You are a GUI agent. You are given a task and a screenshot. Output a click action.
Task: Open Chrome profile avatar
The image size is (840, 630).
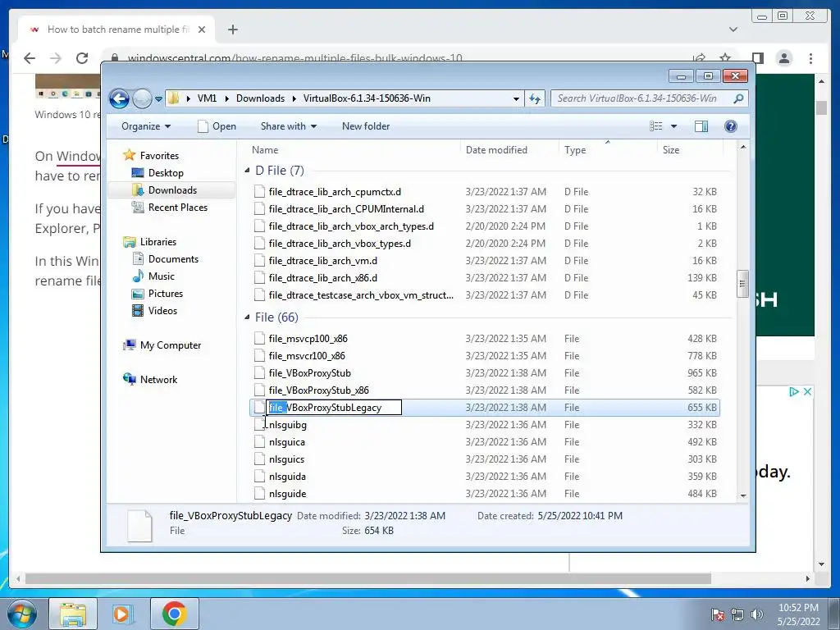(x=783, y=58)
